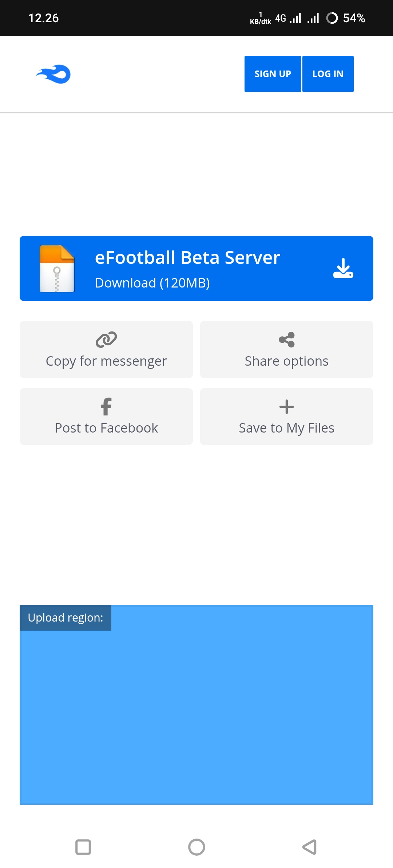Choose Post to Facebook
This screenshot has height=868, width=393.
coord(106,428)
